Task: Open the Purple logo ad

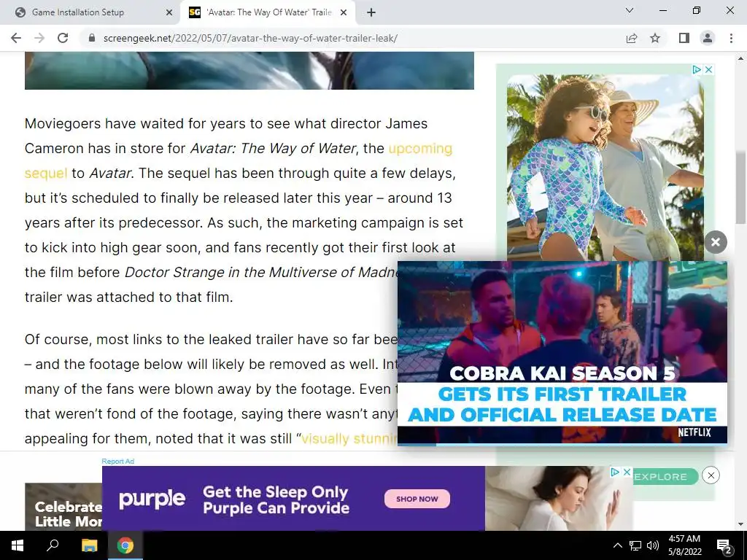Action: click(x=152, y=498)
